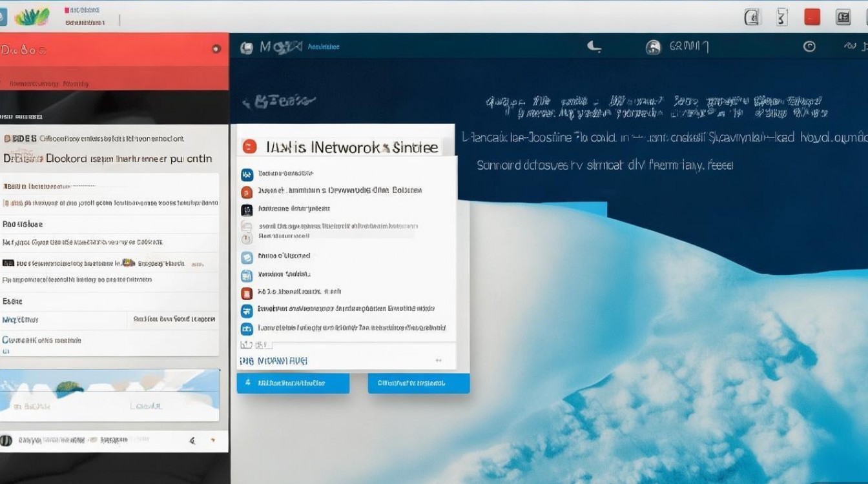Click the orange circle icon in dialog title
Screen dimensions: 868x484
(249, 146)
